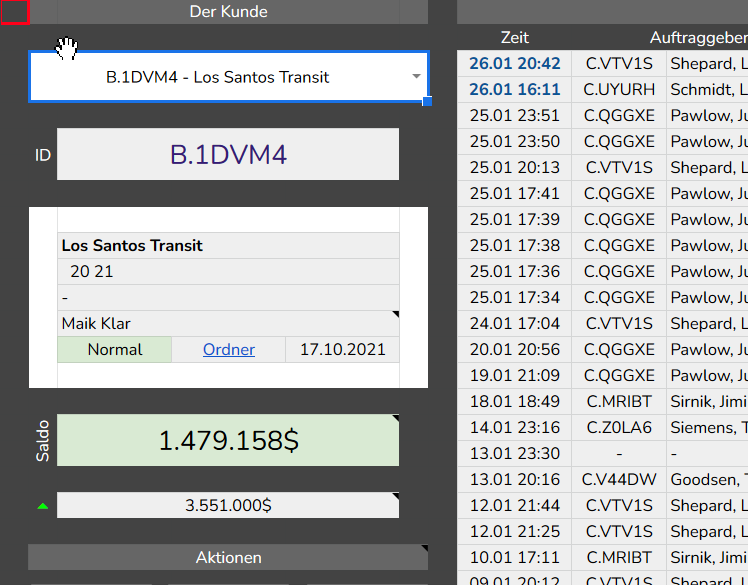Click the Zeit column header
The width and height of the screenshot is (748, 585).
(515, 37)
